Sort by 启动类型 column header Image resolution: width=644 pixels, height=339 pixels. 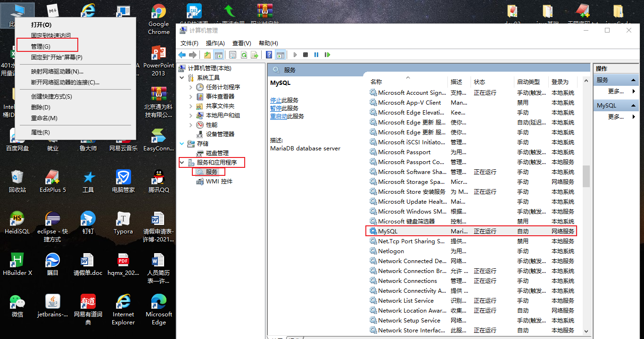[532, 82]
